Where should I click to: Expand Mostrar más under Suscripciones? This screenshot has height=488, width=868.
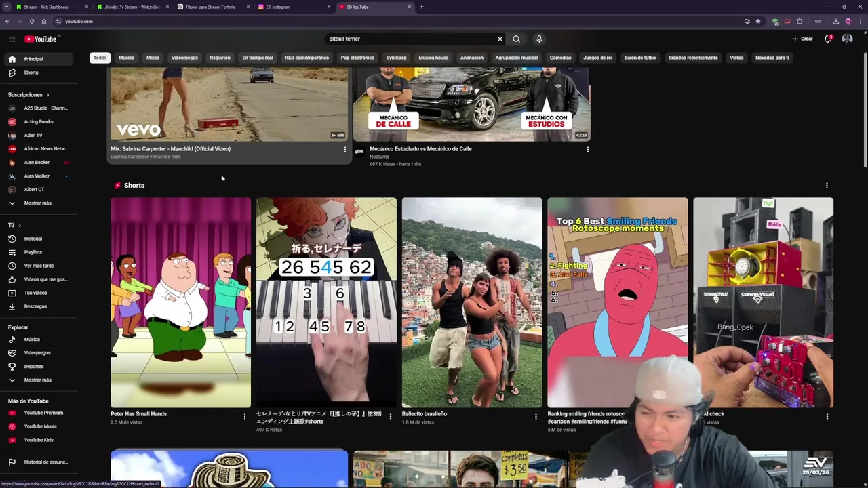click(x=38, y=203)
